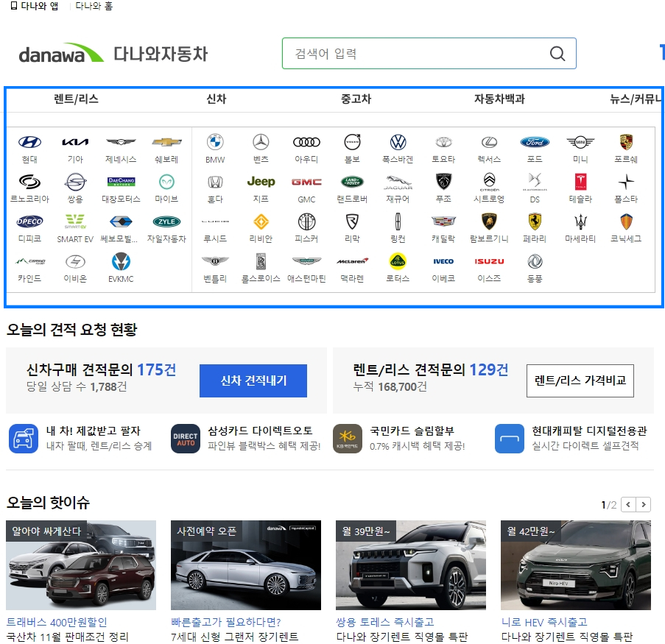665x644 pixels.
Task: Show previous hot issue page arrow
Action: (628, 504)
